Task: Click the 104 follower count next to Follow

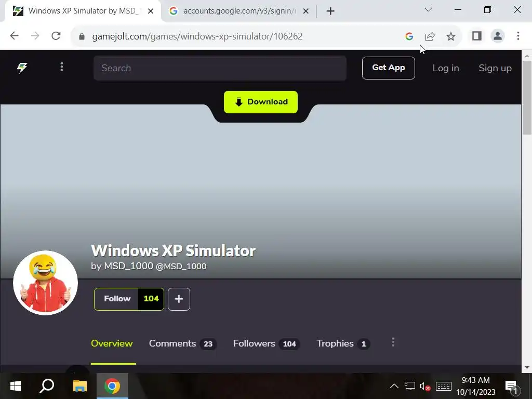Action: click(x=151, y=299)
